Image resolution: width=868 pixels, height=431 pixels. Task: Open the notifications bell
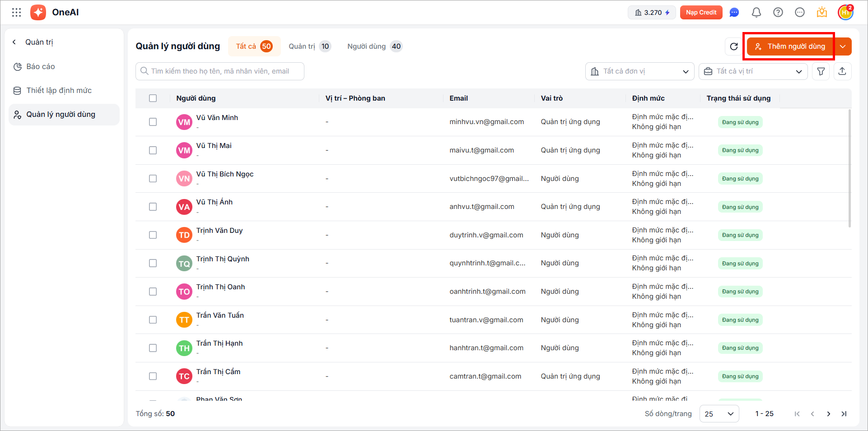coord(756,13)
